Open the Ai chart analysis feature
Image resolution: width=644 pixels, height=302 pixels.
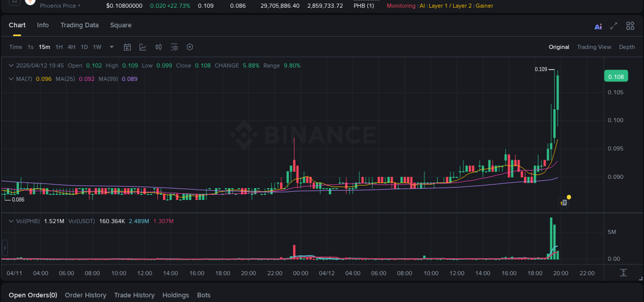[x=598, y=26]
